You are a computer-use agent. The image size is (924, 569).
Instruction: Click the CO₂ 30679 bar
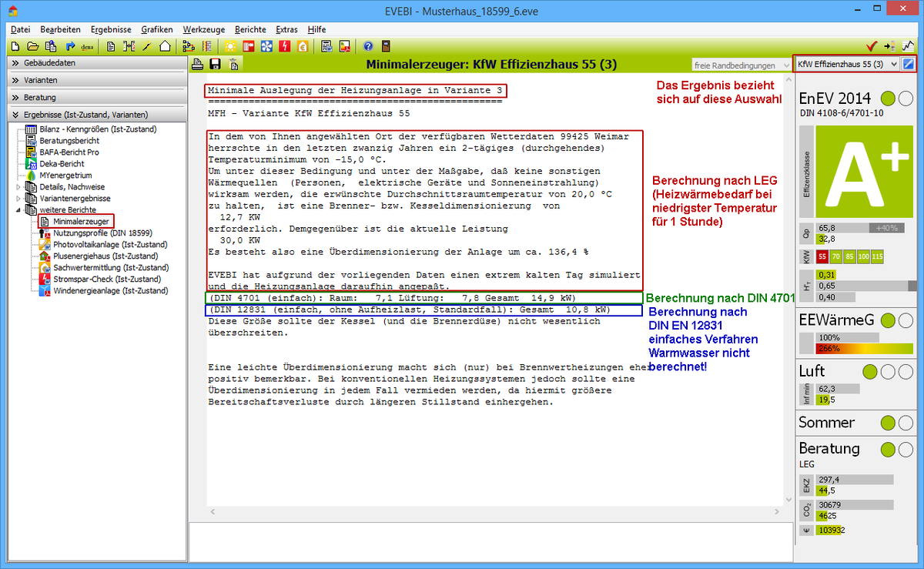pos(855,505)
